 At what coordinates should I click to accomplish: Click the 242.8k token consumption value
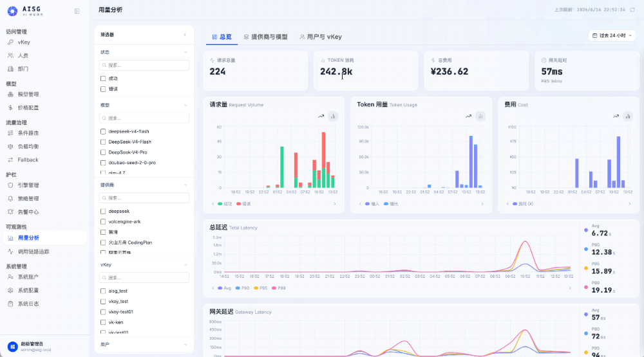pyautogui.click(x=336, y=71)
